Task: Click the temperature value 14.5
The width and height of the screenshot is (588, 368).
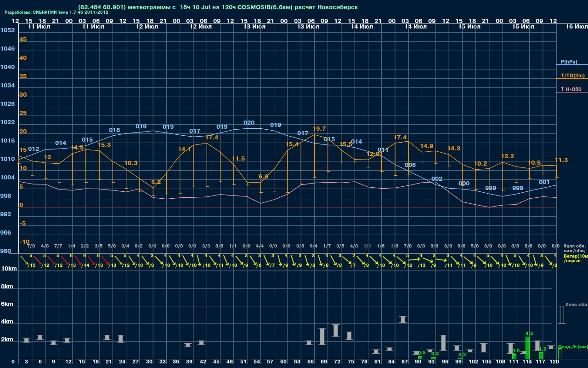Action: click(77, 148)
